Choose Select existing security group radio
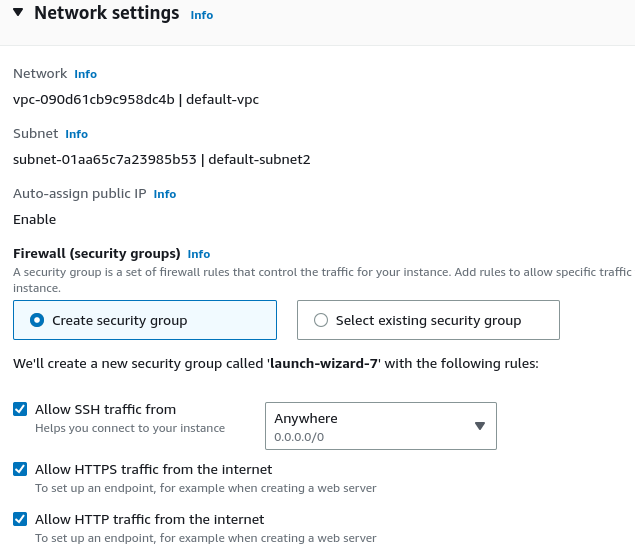Image resolution: width=635 pixels, height=550 pixels. pyautogui.click(x=321, y=320)
